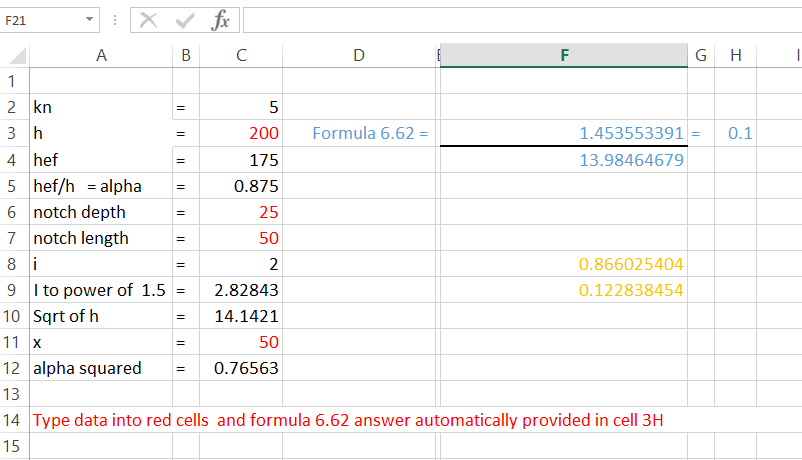Select column H header
Image resolution: width=802 pixels, height=460 pixels.
pos(735,56)
